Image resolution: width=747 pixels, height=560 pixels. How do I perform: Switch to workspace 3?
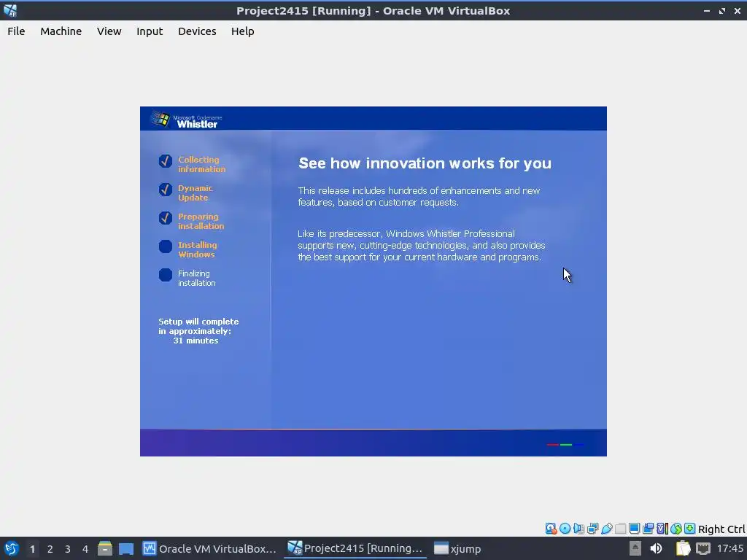[x=68, y=549]
